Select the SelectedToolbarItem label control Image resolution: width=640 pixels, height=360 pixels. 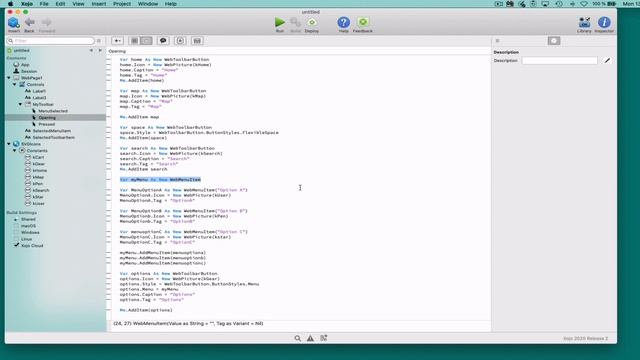(x=53, y=137)
